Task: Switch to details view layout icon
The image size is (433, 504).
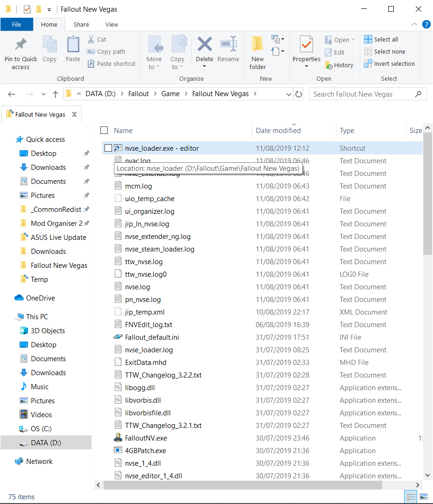Action: tap(411, 497)
